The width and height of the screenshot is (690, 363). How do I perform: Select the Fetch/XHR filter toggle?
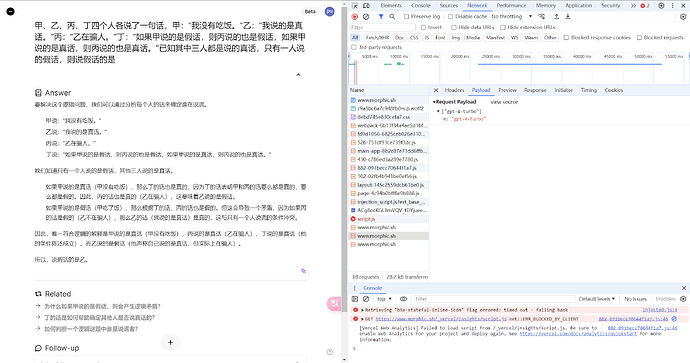(377, 38)
